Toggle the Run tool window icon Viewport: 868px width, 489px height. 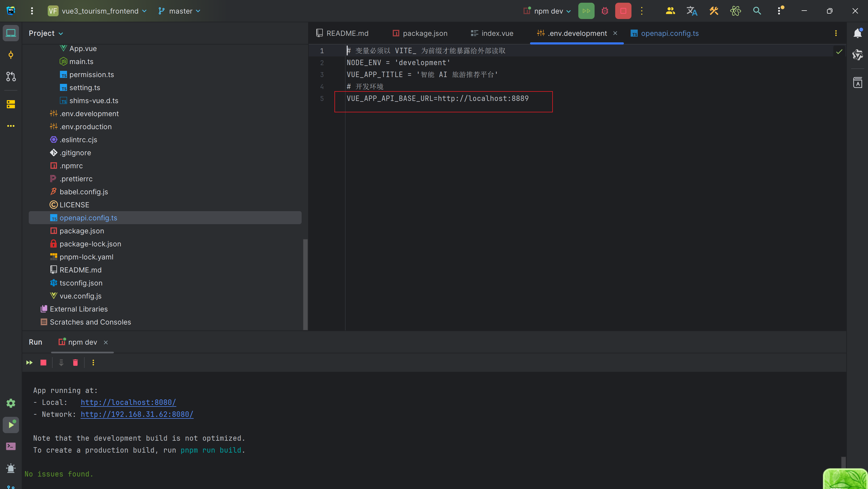coord(11,425)
